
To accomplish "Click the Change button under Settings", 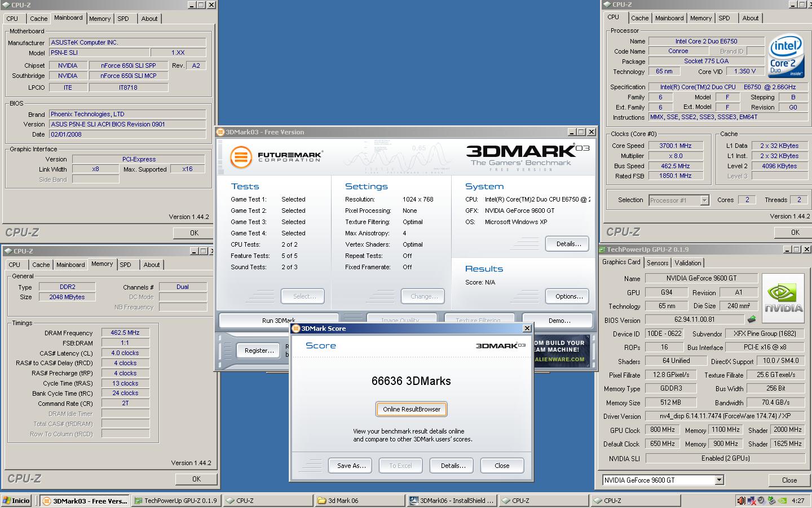I will coord(423,296).
